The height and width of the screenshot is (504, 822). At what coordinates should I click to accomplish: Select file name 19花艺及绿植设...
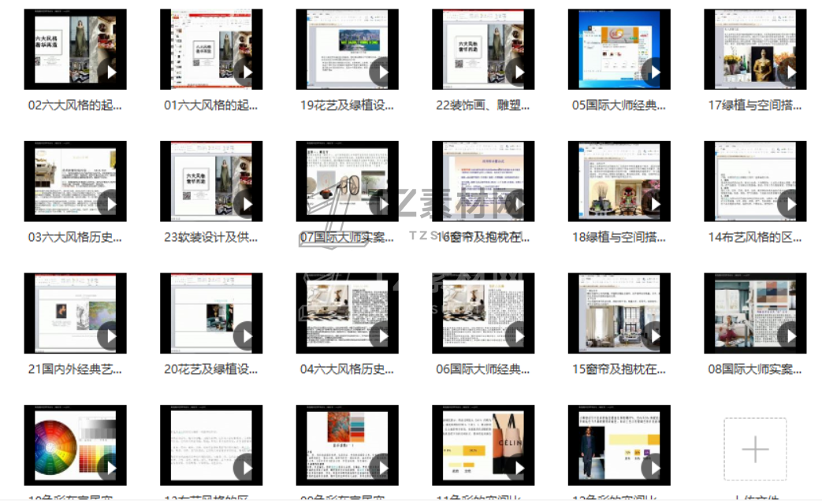tap(347, 106)
